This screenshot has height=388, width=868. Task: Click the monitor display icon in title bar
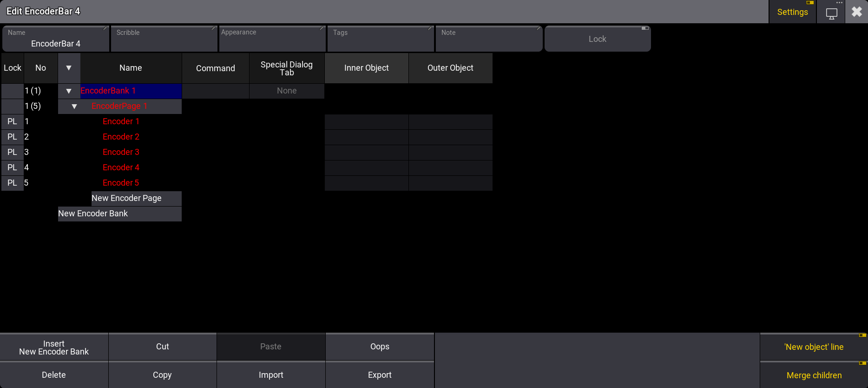[x=831, y=13]
